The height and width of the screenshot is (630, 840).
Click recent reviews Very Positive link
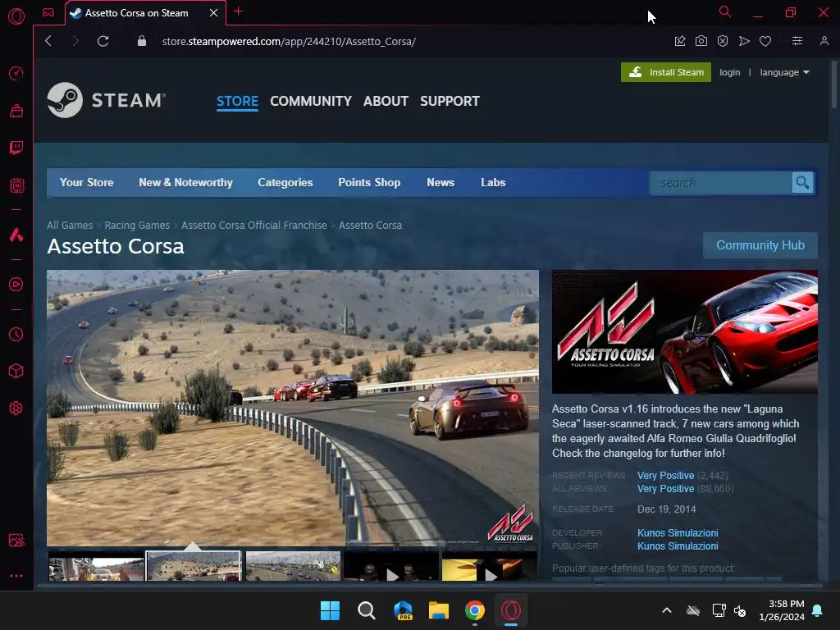tap(665, 476)
